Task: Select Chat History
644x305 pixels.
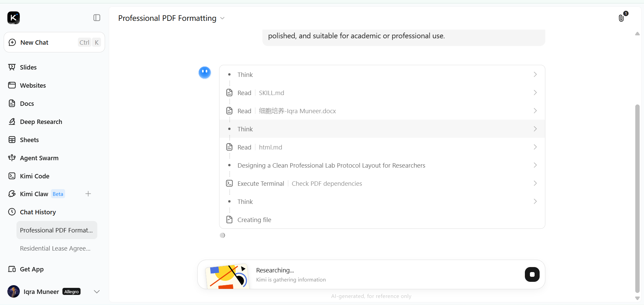Action: [32, 212]
